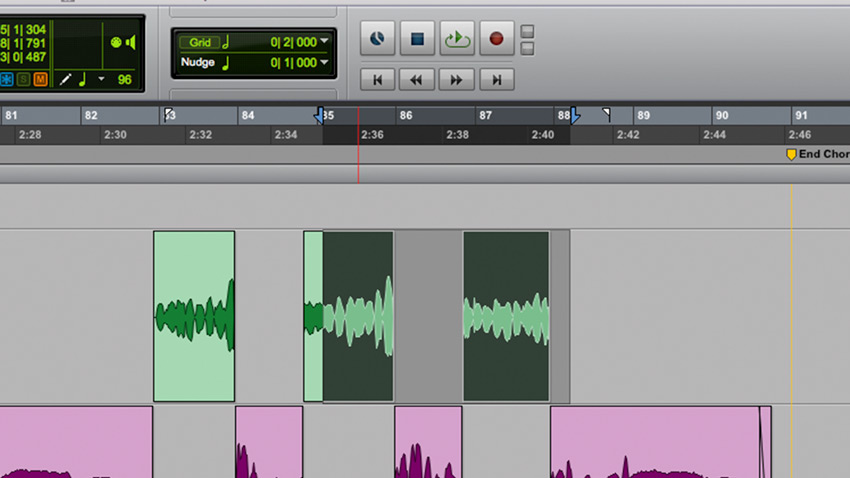Click upper small square button beside Record

pos(527,31)
